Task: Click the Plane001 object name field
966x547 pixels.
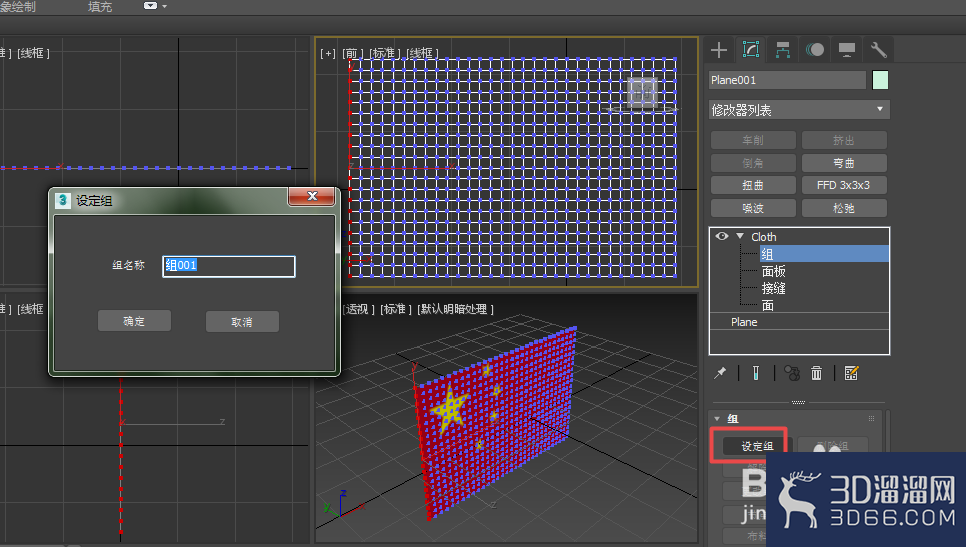Action: coord(787,80)
